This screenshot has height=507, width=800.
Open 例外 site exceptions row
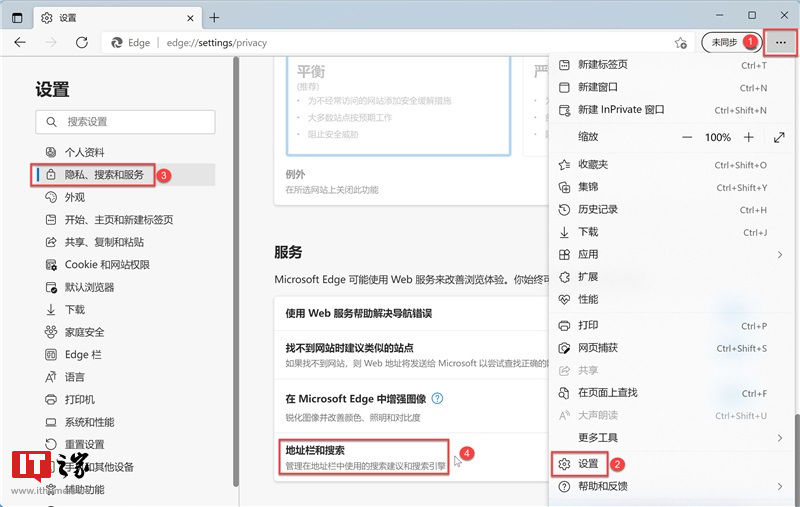click(411, 182)
